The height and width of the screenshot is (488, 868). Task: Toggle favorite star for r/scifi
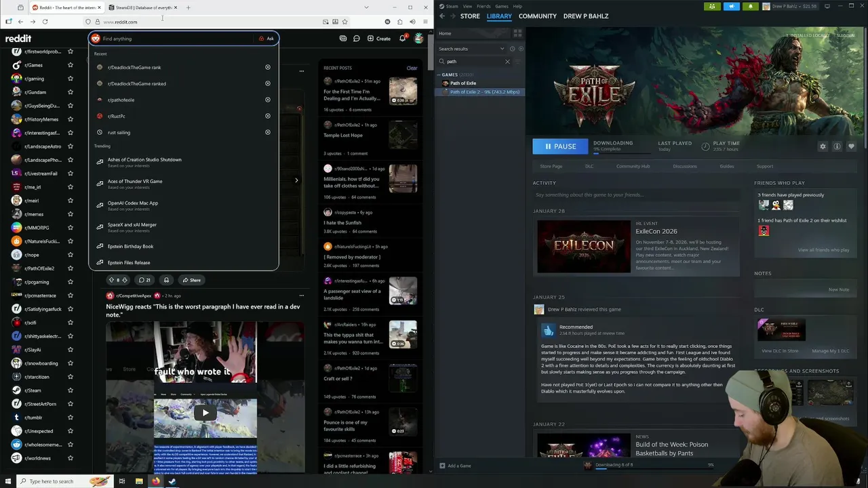70,323
